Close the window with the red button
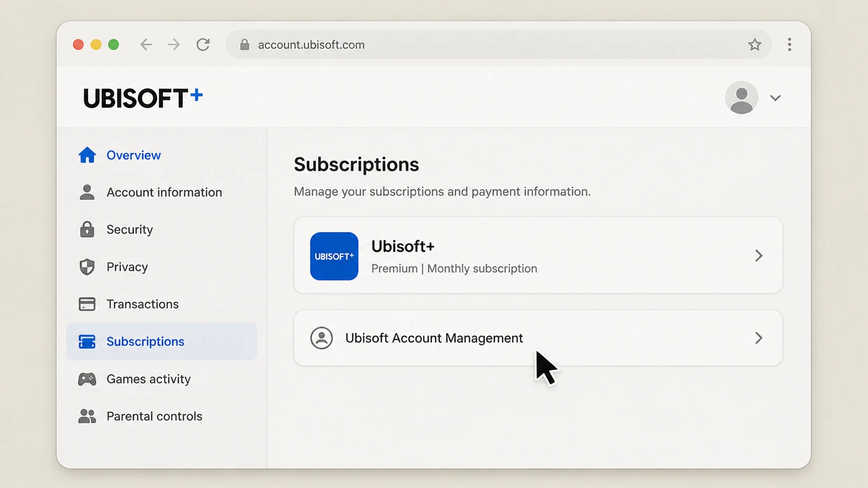 point(79,45)
